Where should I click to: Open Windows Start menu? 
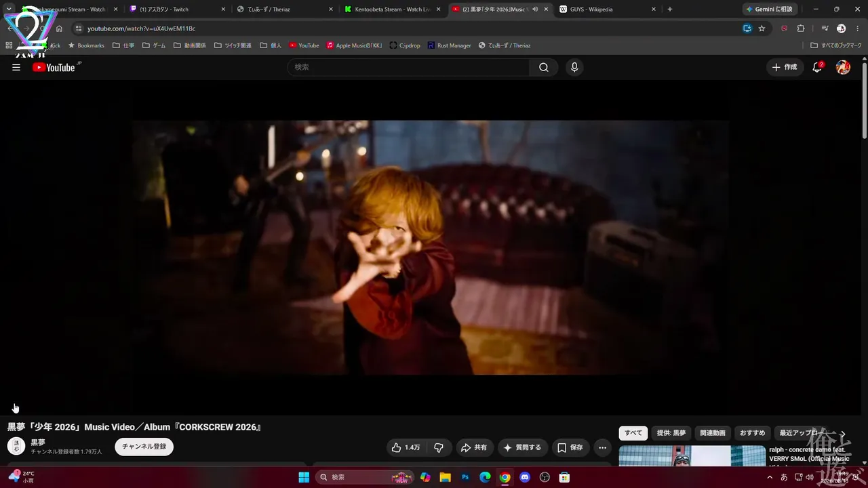[x=304, y=477]
